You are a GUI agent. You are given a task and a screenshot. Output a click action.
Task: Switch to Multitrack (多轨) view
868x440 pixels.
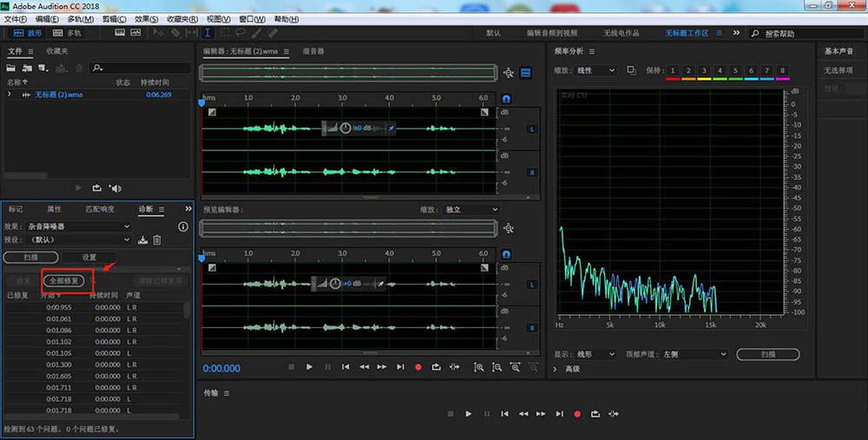coord(68,33)
